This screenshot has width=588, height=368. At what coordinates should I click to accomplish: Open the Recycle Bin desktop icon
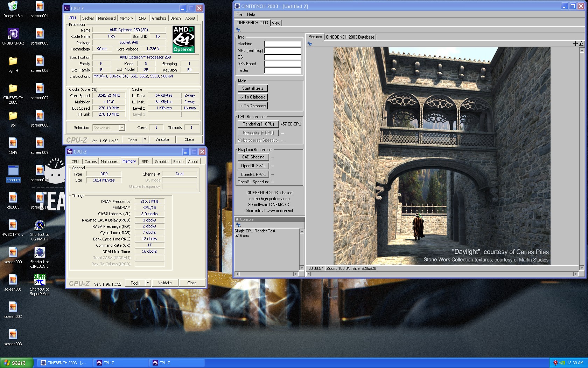(13, 9)
